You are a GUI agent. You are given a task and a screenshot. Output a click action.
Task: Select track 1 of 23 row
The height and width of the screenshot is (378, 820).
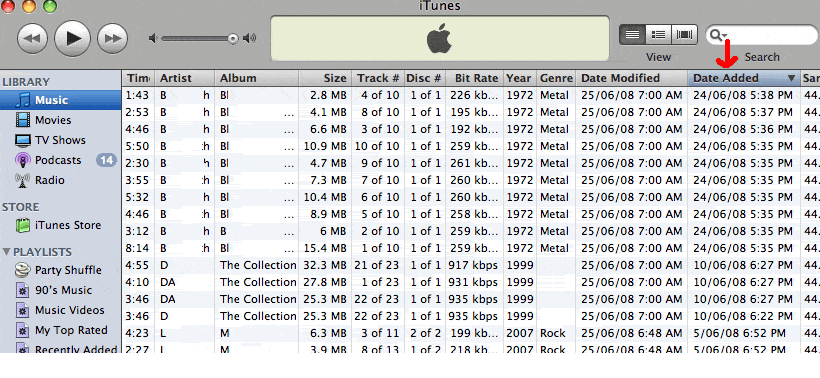click(471, 282)
